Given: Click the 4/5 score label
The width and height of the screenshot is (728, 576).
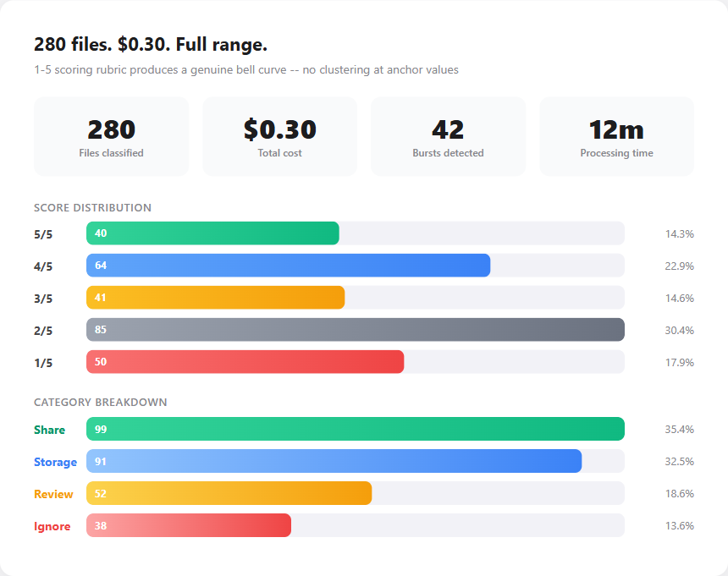Looking at the screenshot, I should click(43, 266).
